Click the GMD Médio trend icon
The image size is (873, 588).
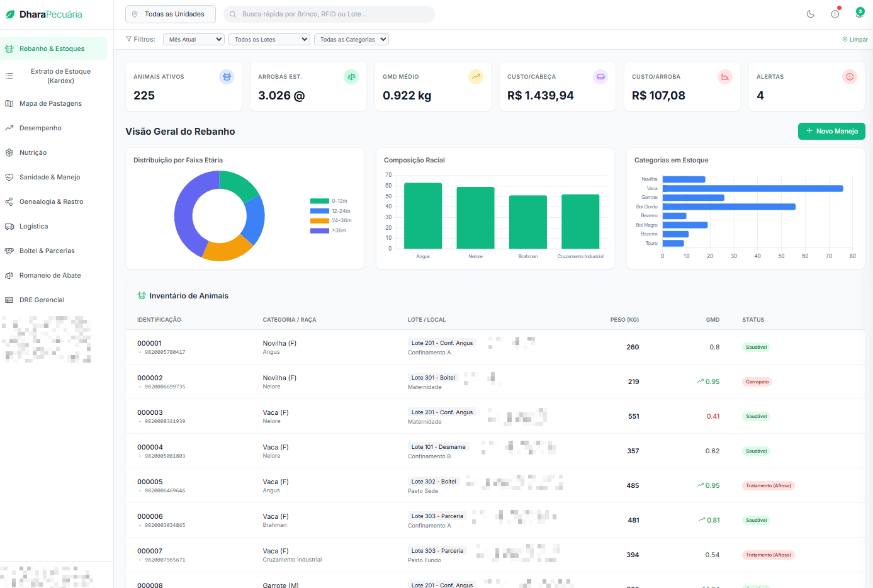pyautogui.click(x=476, y=77)
